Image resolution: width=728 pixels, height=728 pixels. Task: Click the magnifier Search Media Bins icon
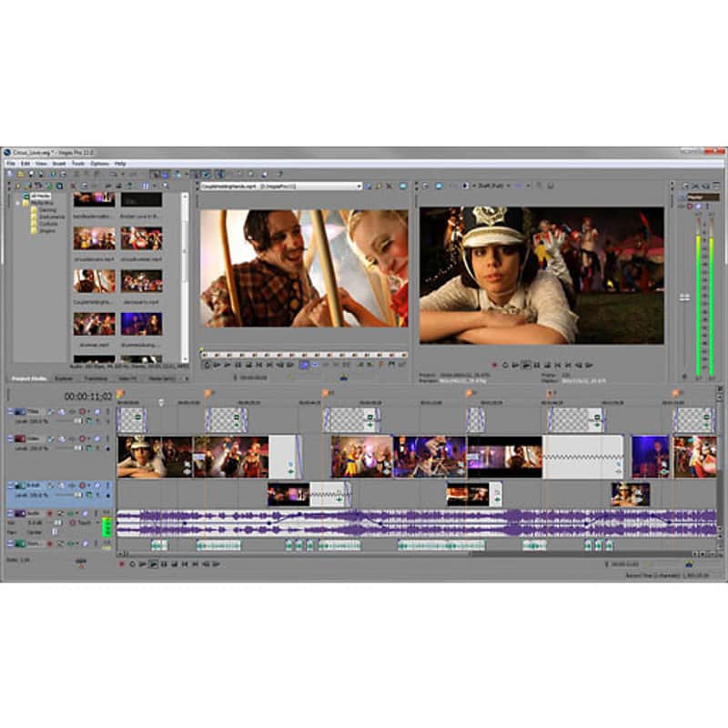click(x=166, y=186)
